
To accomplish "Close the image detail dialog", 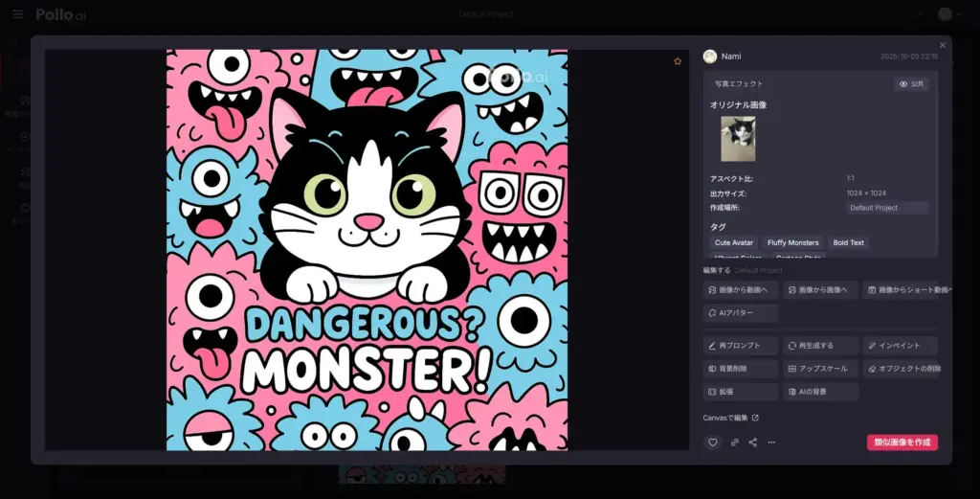I will pos(942,45).
